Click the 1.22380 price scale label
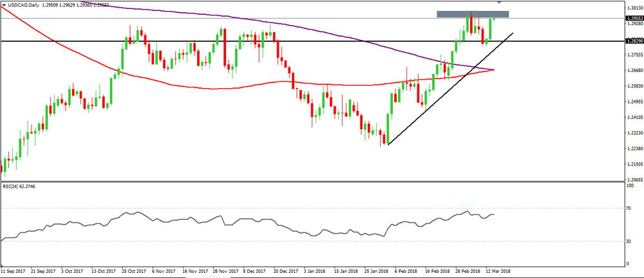 (x=634, y=149)
